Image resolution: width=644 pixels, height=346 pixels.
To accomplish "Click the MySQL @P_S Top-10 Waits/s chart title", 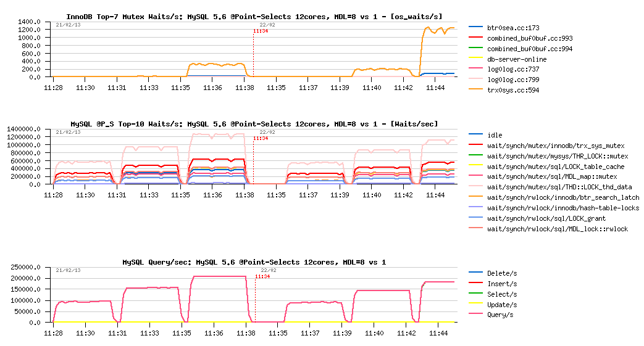I will point(254,124).
